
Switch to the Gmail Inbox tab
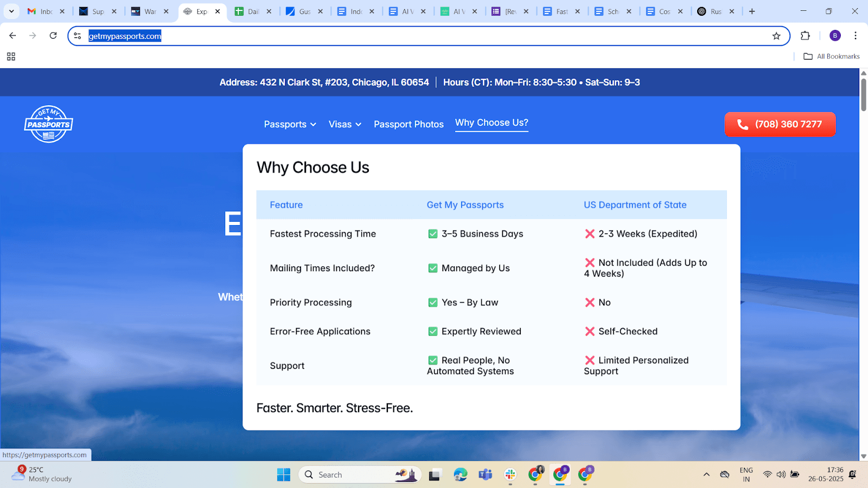click(x=46, y=11)
